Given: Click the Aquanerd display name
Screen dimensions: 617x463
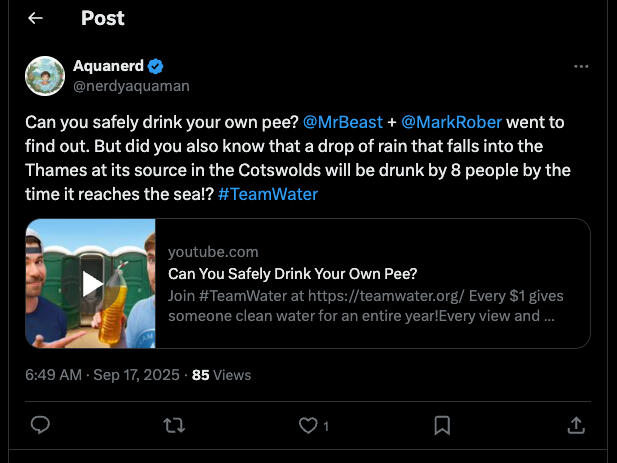Looking at the screenshot, I should tap(108, 66).
